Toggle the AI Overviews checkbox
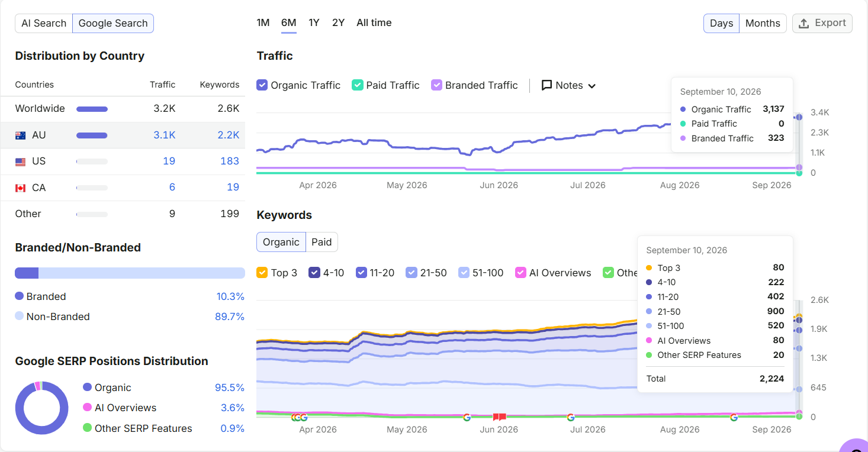This screenshot has height=452, width=868. (521, 273)
